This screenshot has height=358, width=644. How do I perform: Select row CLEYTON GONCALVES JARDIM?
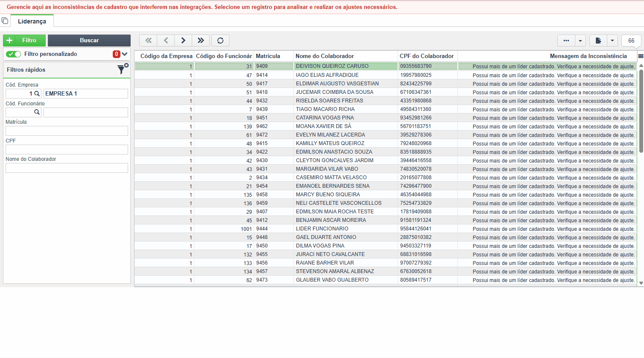[x=386, y=160]
